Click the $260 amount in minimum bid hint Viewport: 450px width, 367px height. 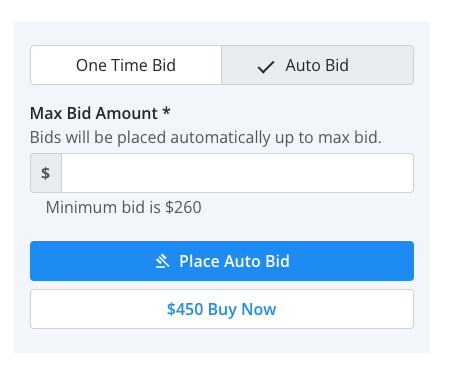tap(183, 207)
